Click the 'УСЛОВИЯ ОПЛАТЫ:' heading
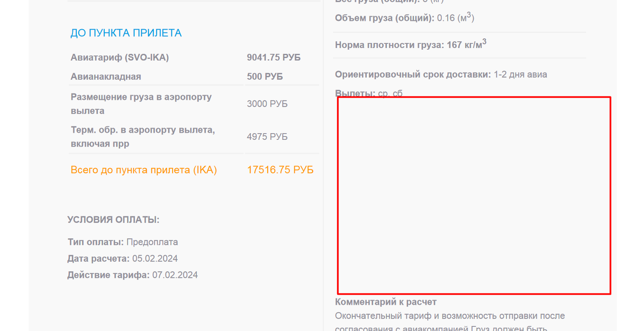Viewport: 644px width, 331px height. coord(113,220)
